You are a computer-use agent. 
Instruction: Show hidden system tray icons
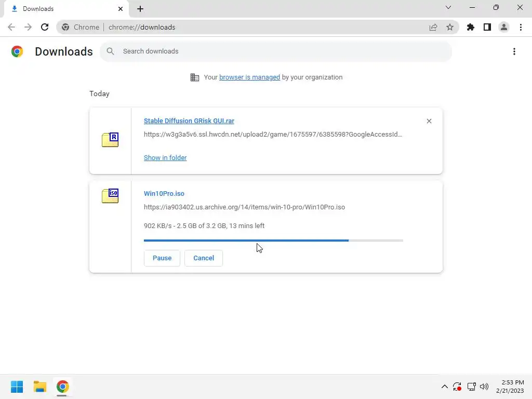click(445, 387)
